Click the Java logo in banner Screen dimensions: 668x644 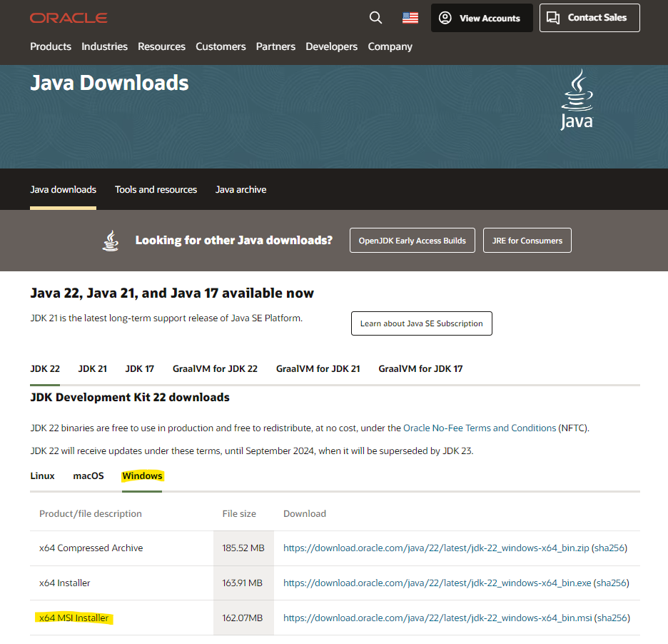(577, 100)
